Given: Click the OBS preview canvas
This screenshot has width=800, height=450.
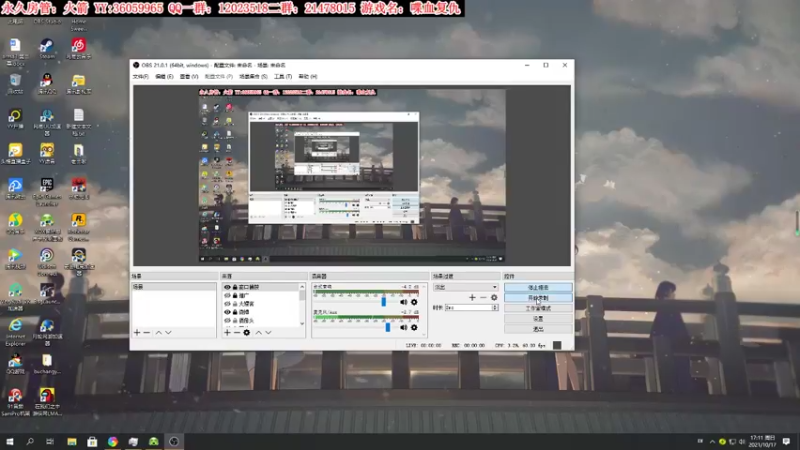Looking at the screenshot, I should 352,176.
